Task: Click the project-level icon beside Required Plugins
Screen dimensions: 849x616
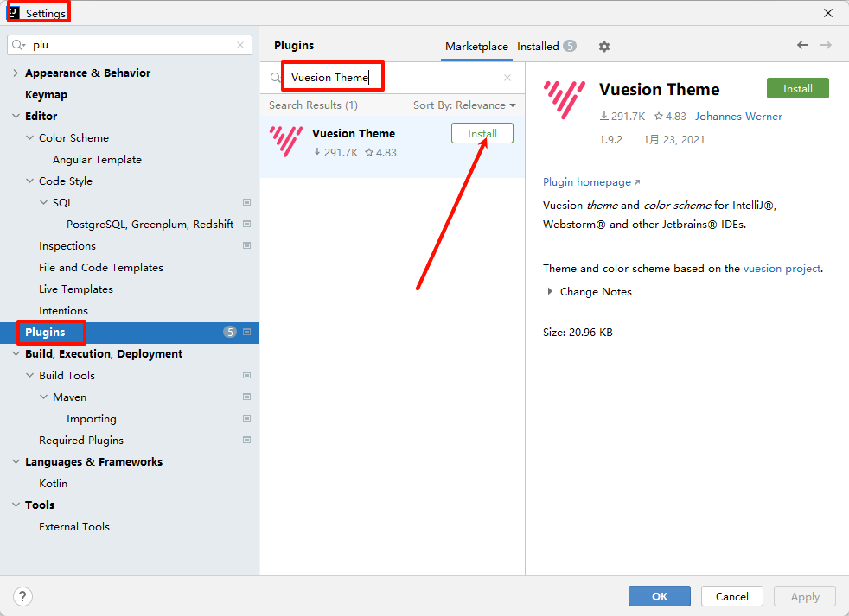Action: pyautogui.click(x=247, y=440)
